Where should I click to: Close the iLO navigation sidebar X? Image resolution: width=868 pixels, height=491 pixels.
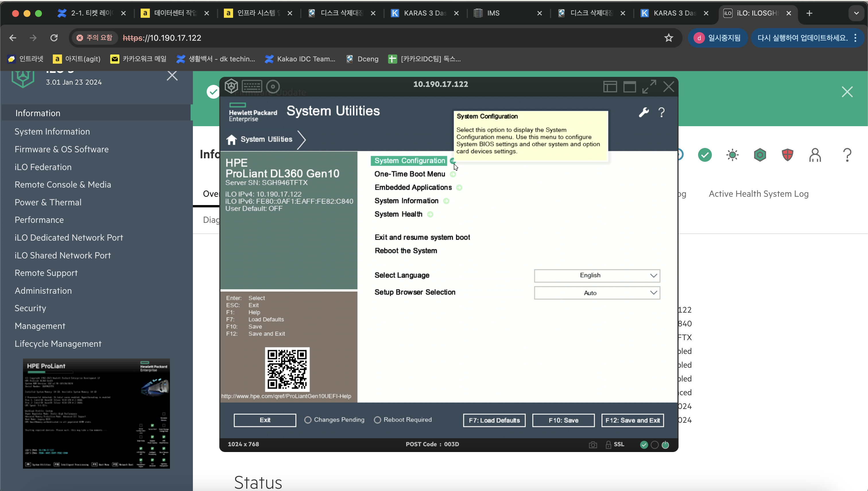(172, 75)
